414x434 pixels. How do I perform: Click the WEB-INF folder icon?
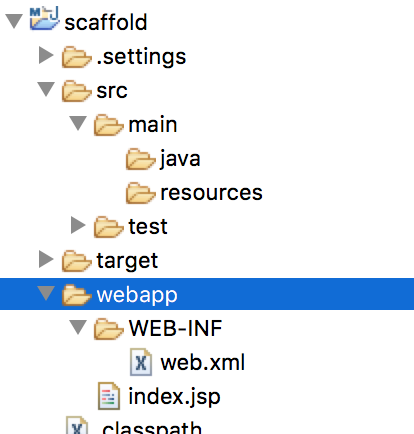click(x=109, y=328)
